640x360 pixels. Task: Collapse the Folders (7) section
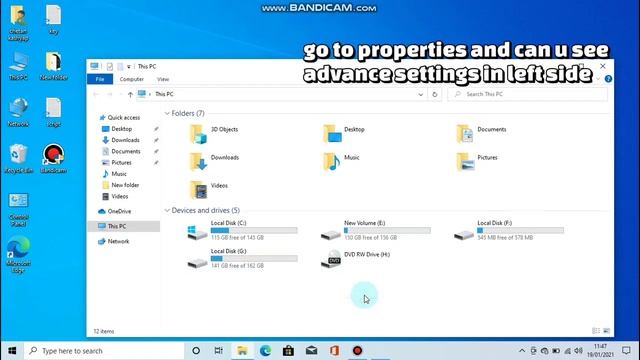pos(167,113)
